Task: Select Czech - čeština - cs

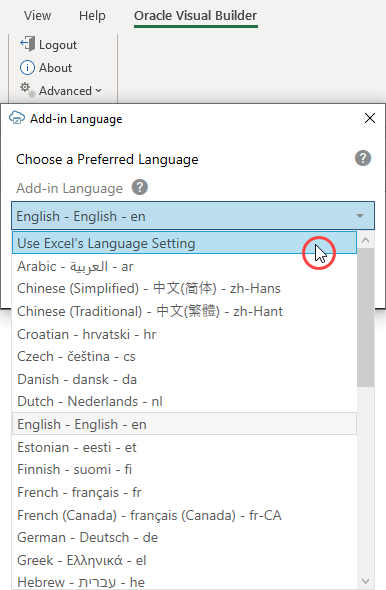Action: (184, 356)
